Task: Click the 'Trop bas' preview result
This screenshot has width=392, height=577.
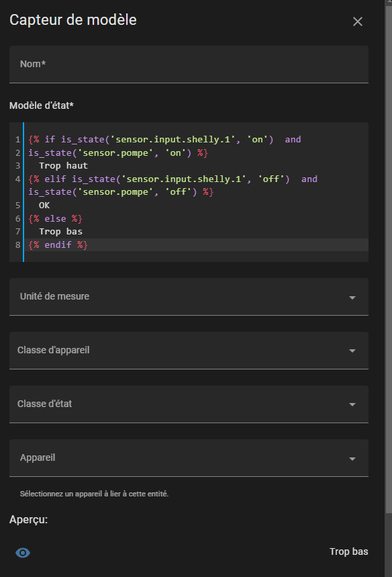Action: [x=348, y=551]
